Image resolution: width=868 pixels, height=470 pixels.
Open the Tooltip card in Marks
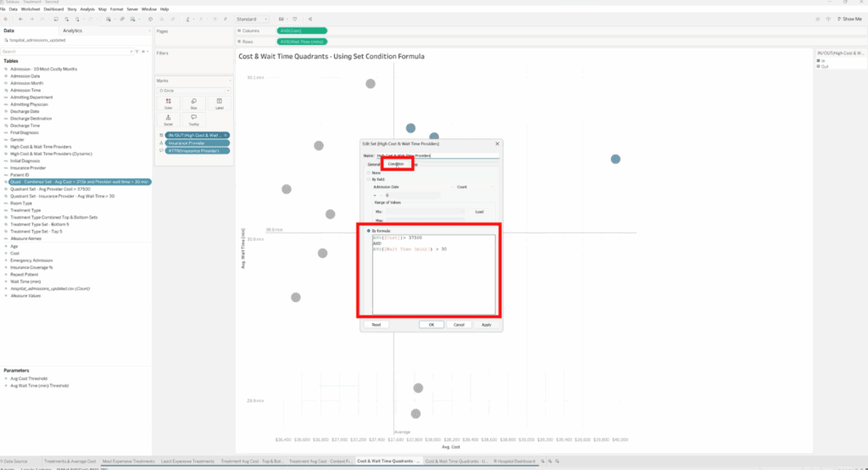pyautogui.click(x=194, y=120)
